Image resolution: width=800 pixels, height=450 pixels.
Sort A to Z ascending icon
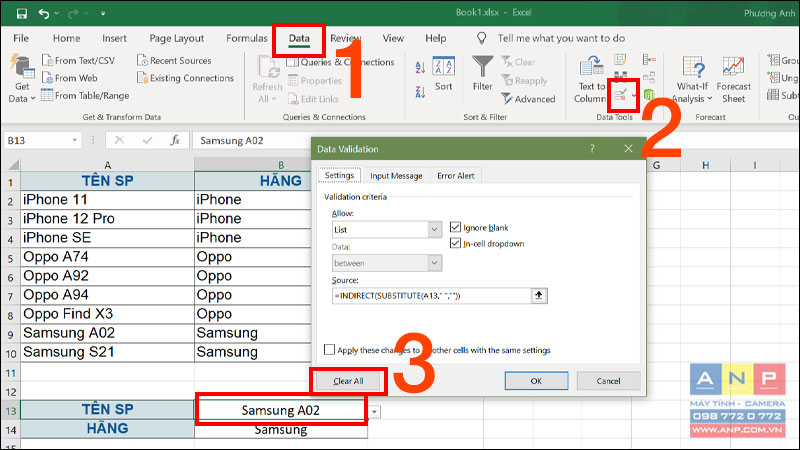coord(420,67)
